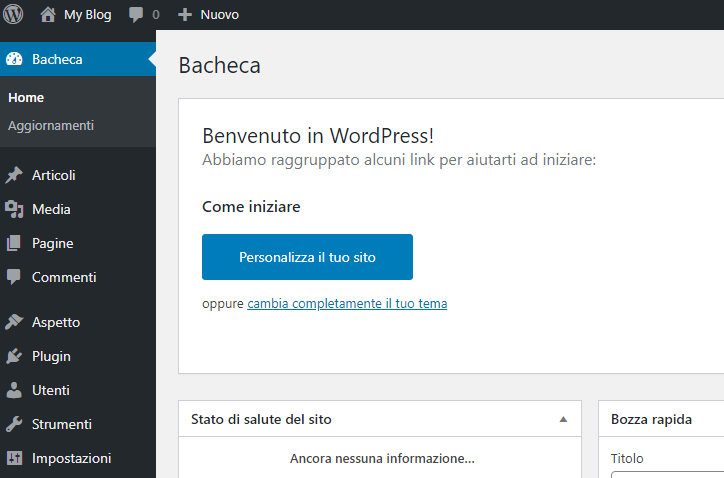
Task: Click the Titolo input field
Action: tap(668, 474)
